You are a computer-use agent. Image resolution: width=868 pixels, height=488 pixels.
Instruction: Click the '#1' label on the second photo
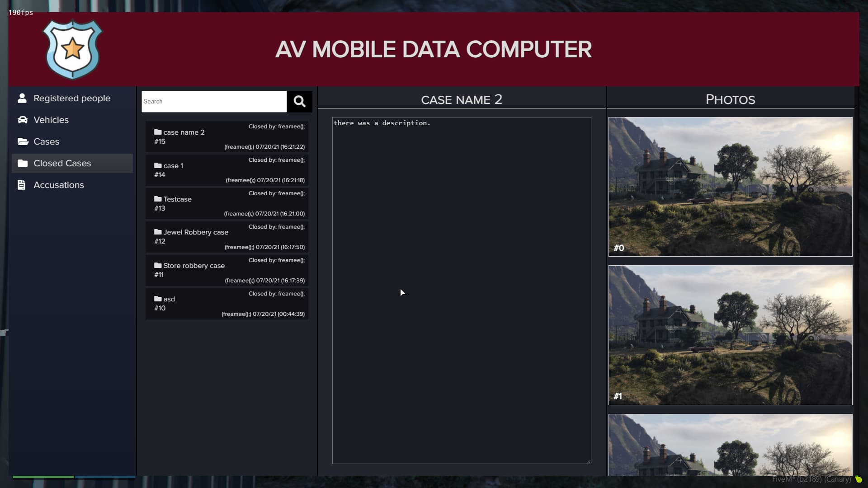tap(618, 396)
